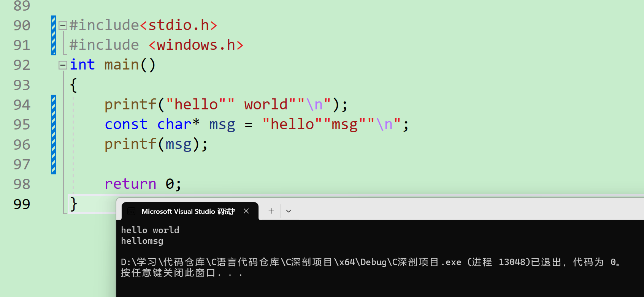Click the char* type on line 95

178,124
